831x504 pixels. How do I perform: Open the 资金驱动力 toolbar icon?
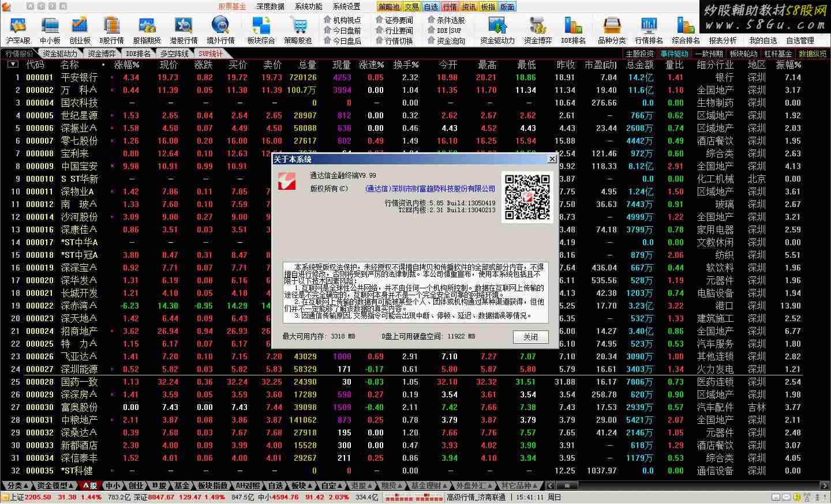pyautogui.click(x=497, y=30)
